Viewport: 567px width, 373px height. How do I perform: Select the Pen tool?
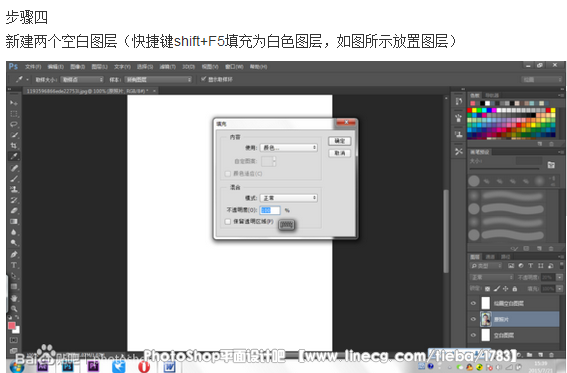pyautogui.click(x=14, y=254)
